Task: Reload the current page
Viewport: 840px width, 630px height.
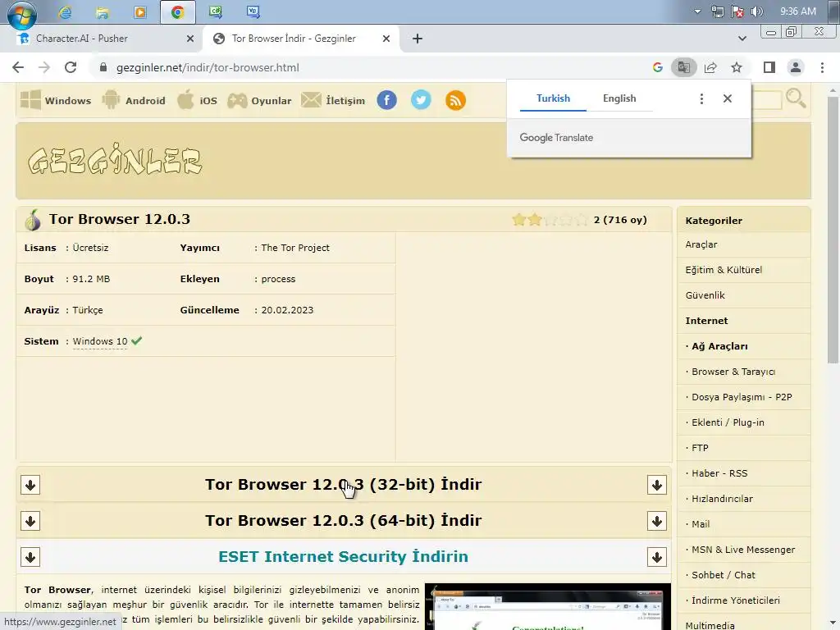Action: (x=71, y=67)
